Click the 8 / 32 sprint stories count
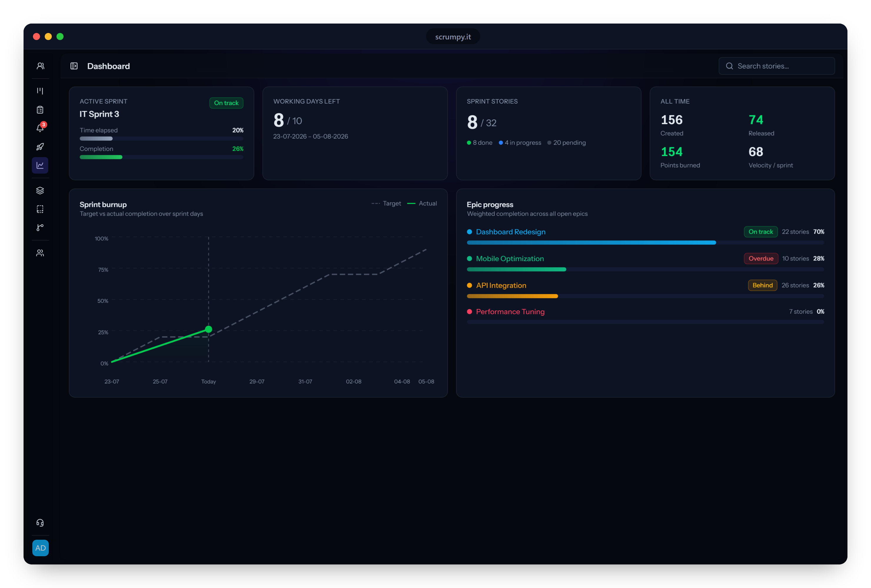The width and height of the screenshot is (871, 588). coord(482,122)
